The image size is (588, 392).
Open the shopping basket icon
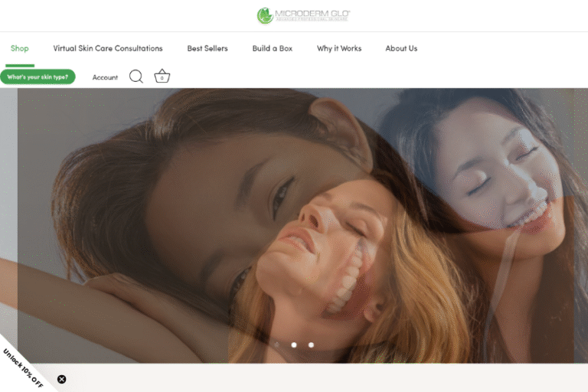162,77
